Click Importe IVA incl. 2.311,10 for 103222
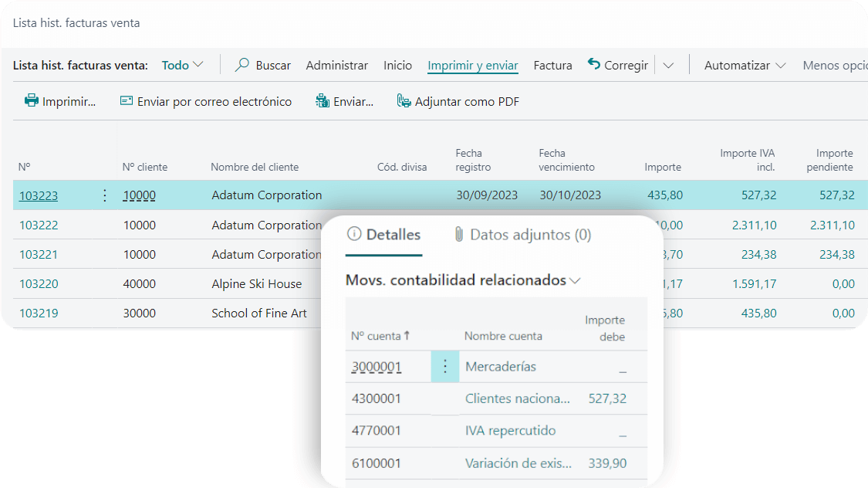Viewport: 868px width, 488px height. click(x=754, y=225)
